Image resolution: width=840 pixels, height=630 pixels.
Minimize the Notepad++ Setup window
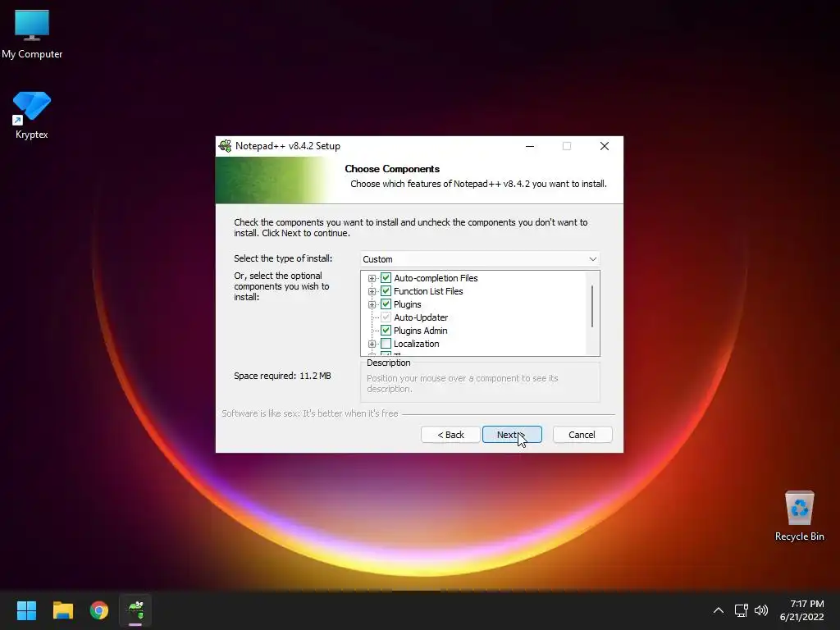coord(530,146)
